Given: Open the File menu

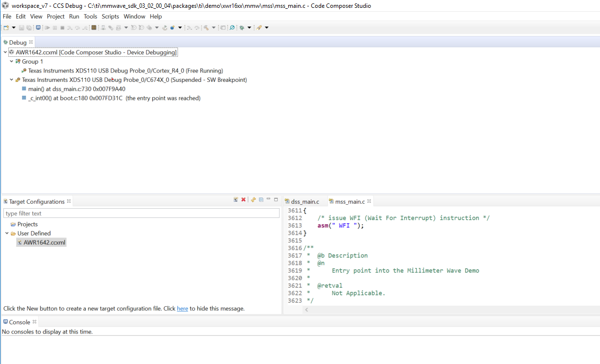Looking at the screenshot, I should [7, 16].
